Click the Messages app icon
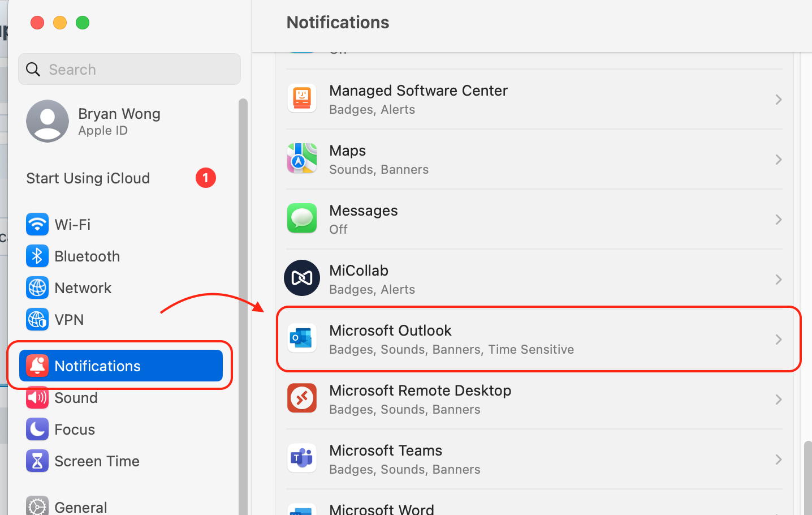 [x=302, y=218]
